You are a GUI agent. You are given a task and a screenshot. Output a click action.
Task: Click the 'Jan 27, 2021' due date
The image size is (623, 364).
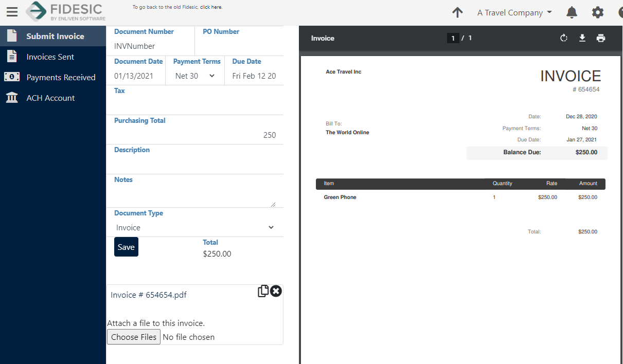(x=582, y=139)
